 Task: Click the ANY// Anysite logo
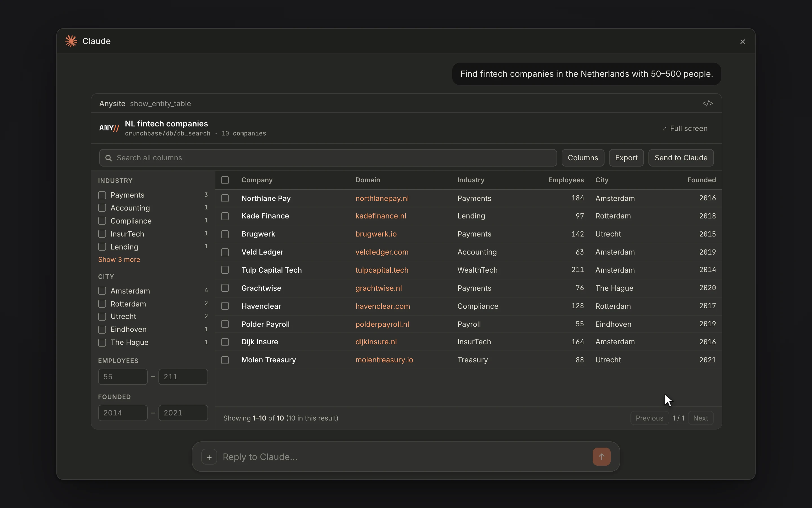point(109,128)
